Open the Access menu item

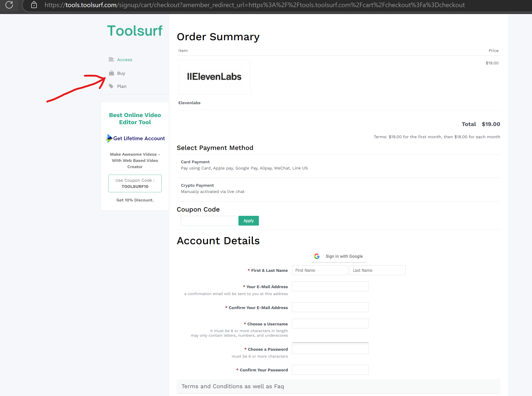click(x=125, y=60)
